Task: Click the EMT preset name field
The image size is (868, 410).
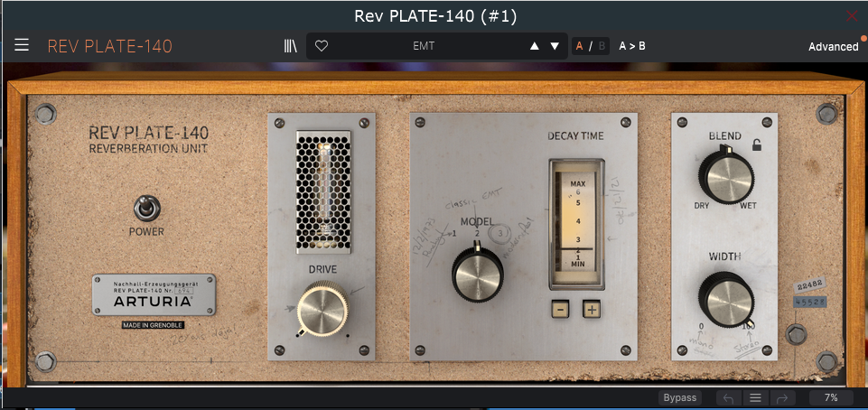Action: point(424,46)
